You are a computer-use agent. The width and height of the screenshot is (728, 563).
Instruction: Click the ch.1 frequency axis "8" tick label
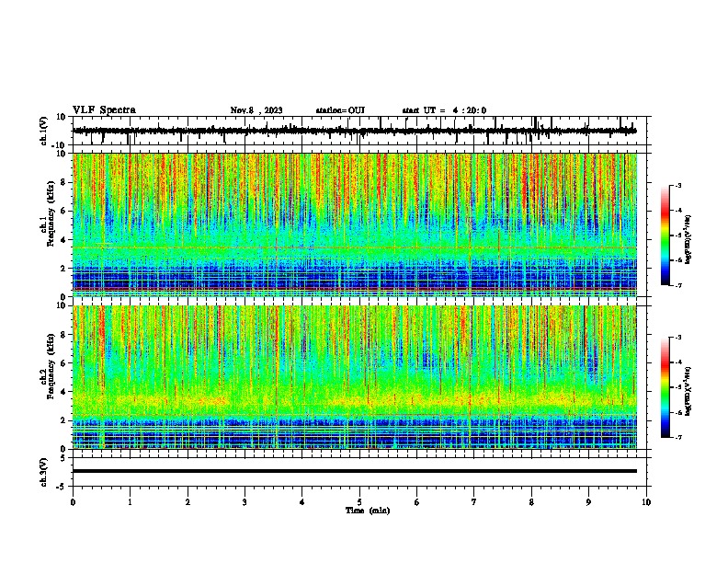click(x=65, y=182)
